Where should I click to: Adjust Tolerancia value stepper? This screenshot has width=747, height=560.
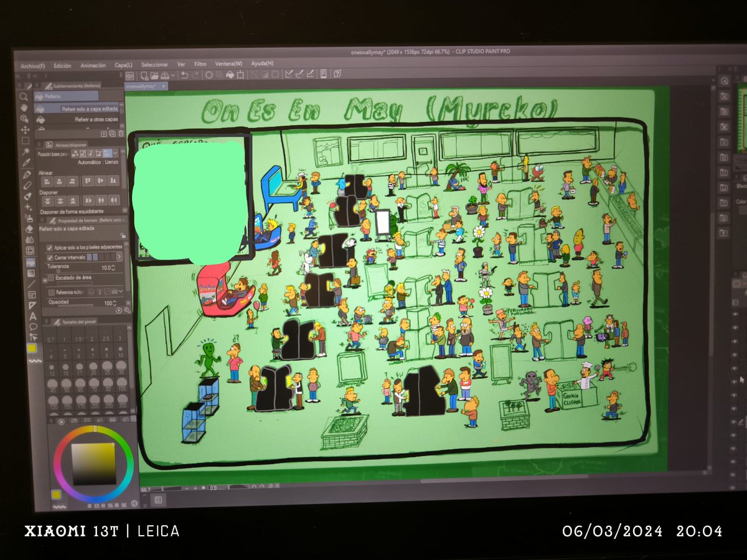pyautogui.click(x=113, y=268)
